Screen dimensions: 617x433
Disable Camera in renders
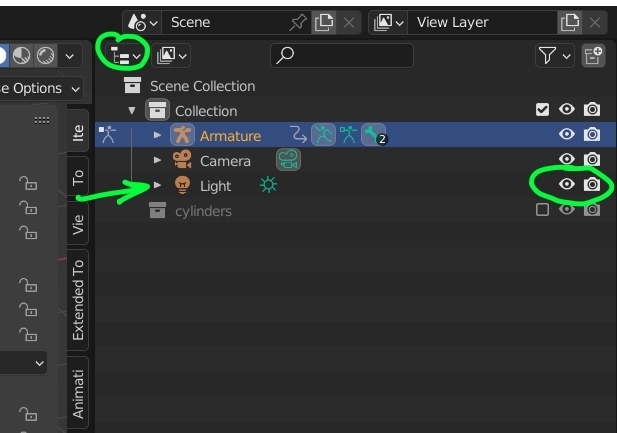(x=591, y=159)
